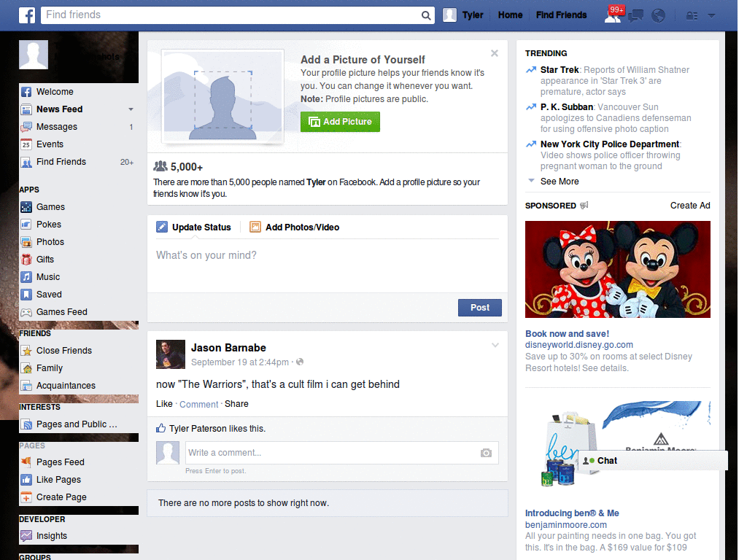747x560 pixels.
Task: Open the messages chat bubbles icon in header
Action: pos(635,16)
